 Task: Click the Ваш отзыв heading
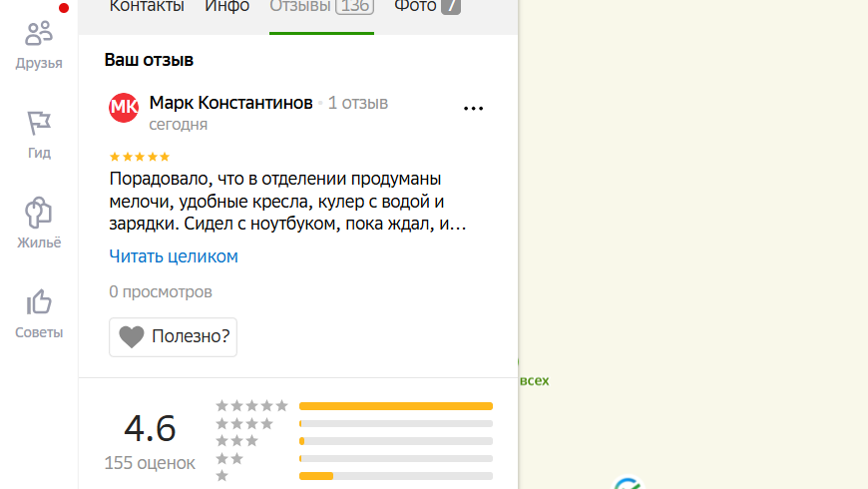(149, 60)
